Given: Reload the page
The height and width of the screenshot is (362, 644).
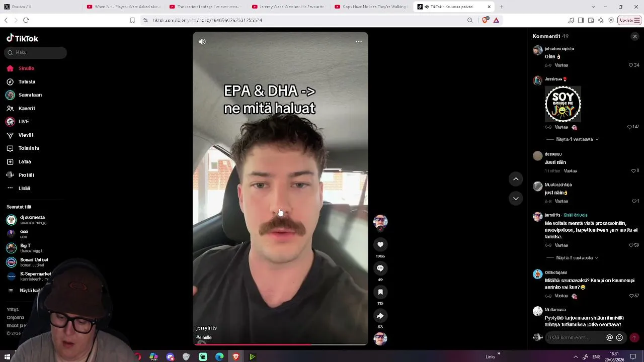Looking at the screenshot, I should pyautogui.click(x=26, y=20).
